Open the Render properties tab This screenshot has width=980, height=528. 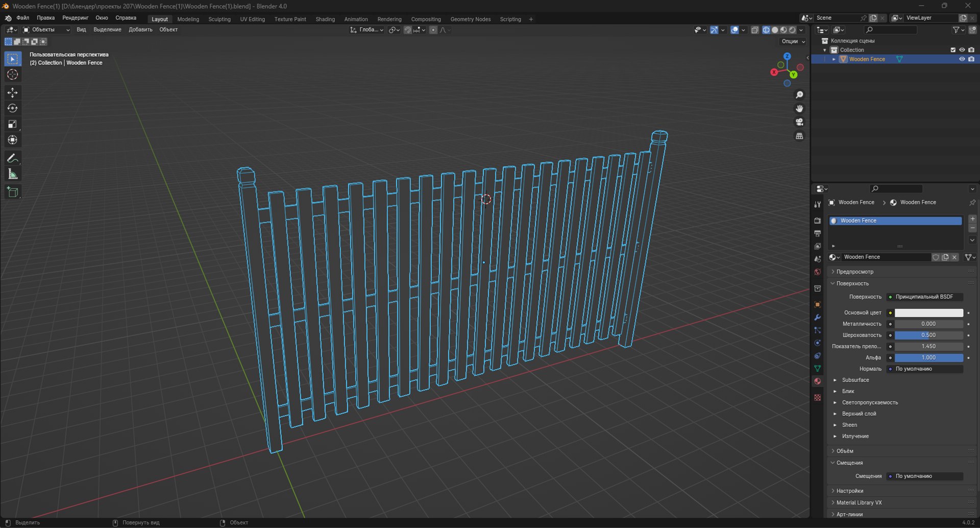817,221
